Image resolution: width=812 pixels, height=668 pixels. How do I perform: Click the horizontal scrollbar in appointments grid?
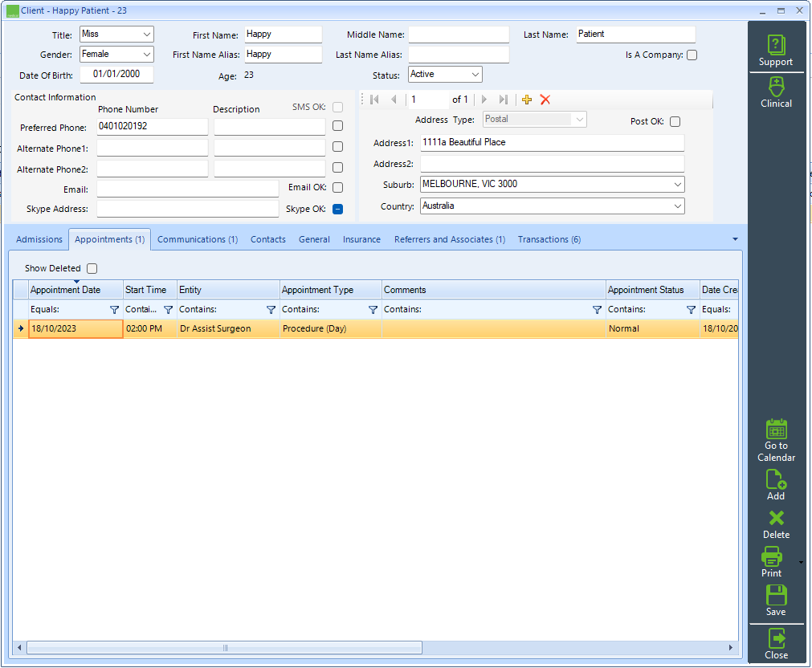coord(225,648)
